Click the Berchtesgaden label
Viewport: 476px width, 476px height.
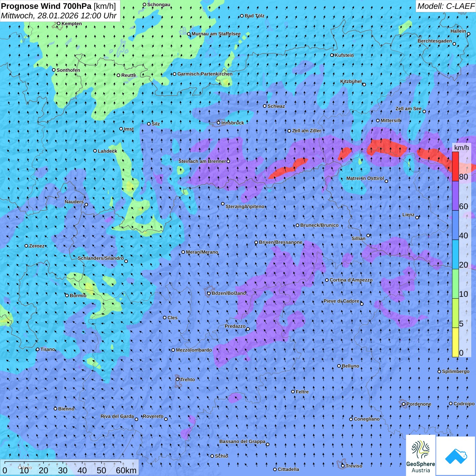[x=435, y=41]
